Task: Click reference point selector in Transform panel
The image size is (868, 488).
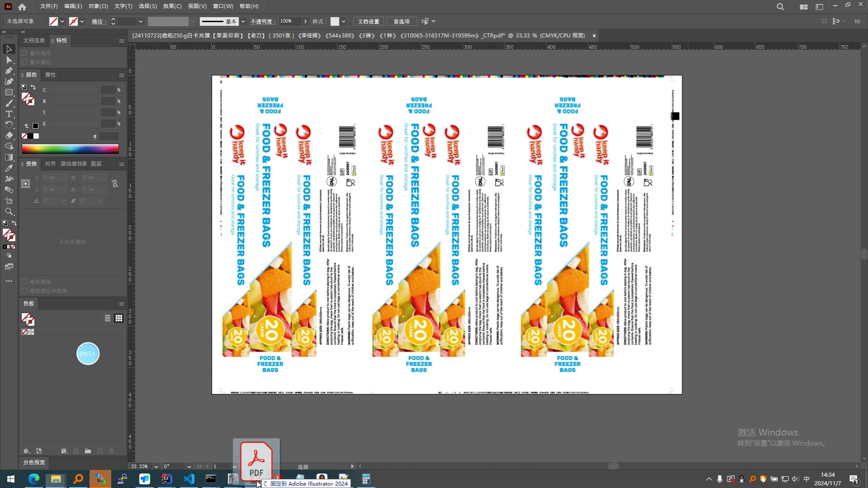Action: point(25,183)
